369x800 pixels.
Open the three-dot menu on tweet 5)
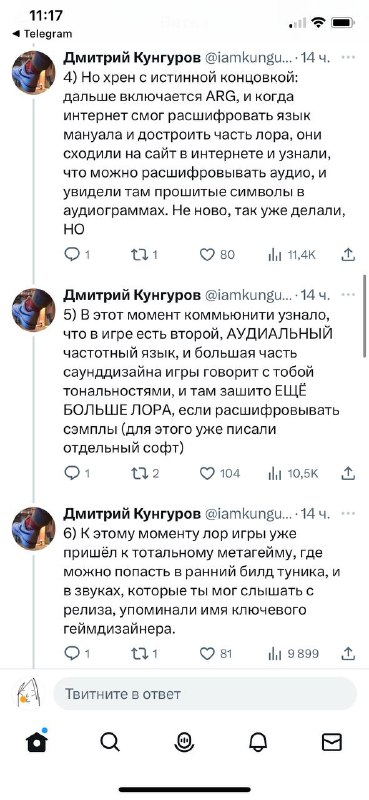(x=348, y=294)
